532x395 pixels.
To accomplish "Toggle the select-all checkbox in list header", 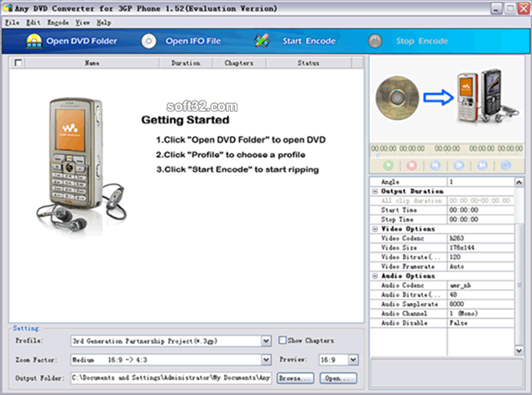I will (18, 63).
